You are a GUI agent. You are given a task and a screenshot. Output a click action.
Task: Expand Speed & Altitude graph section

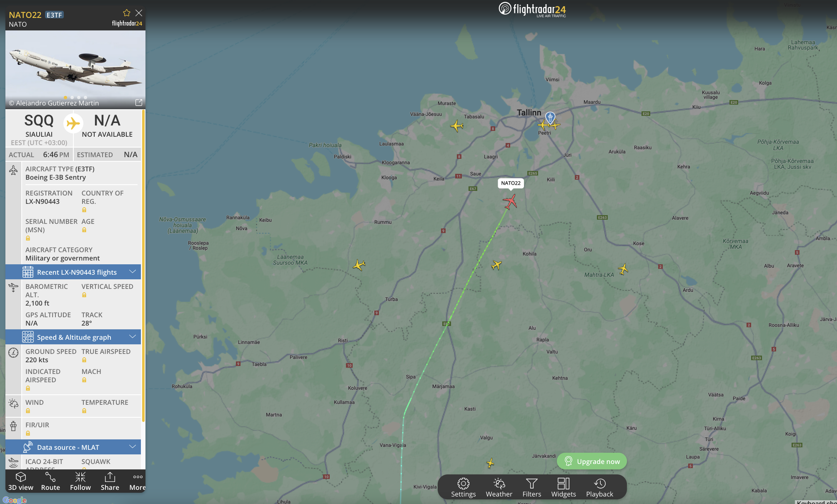click(73, 337)
